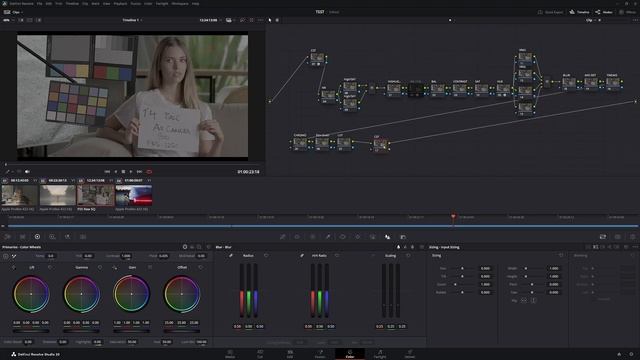Image resolution: width=640 pixels, height=360 pixels.
Task: Switch to the Fairlight page tab
Action: pos(380,354)
